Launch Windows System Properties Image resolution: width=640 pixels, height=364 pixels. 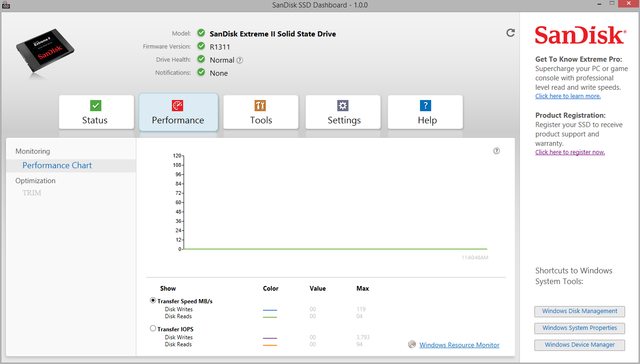tap(580, 328)
